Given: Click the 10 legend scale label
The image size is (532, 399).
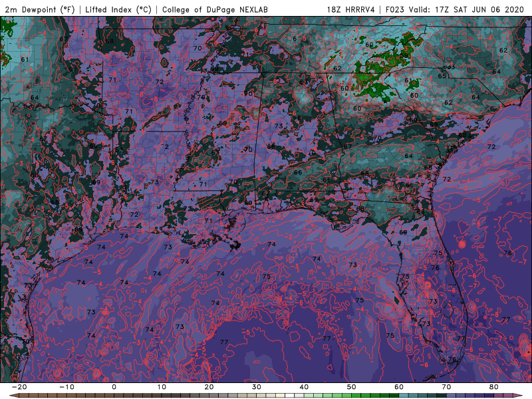Looking at the screenshot, I should click(x=162, y=387).
